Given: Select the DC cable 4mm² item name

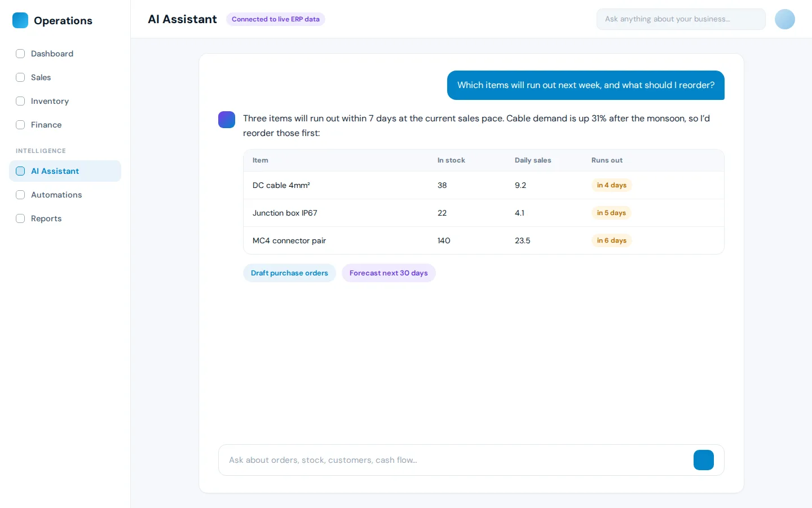Looking at the screenshot, I should tap(281, 185).
